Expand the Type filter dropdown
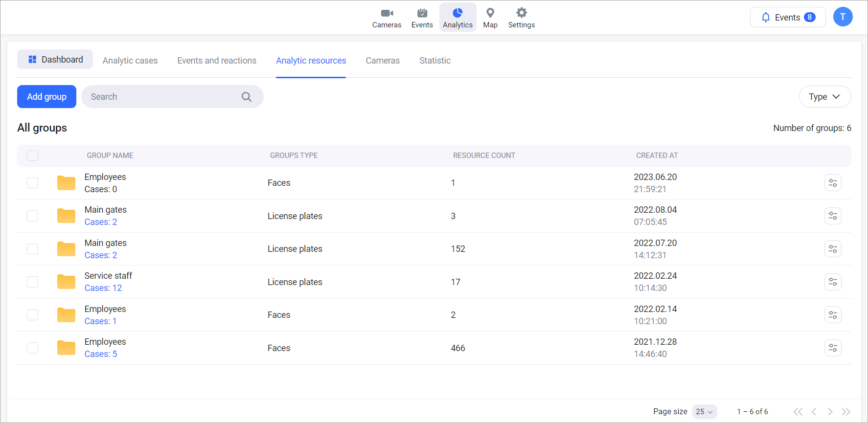Viewport: 868px width, 423px height. coord(824,97)
